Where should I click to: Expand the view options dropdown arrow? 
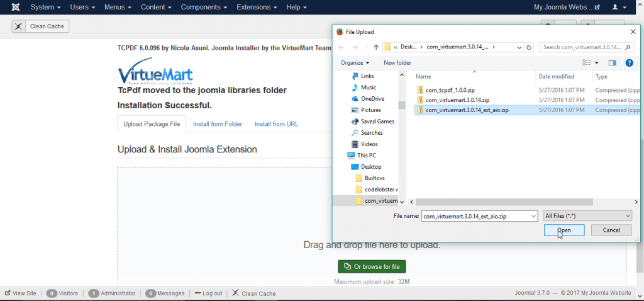[x=596, y=63]
